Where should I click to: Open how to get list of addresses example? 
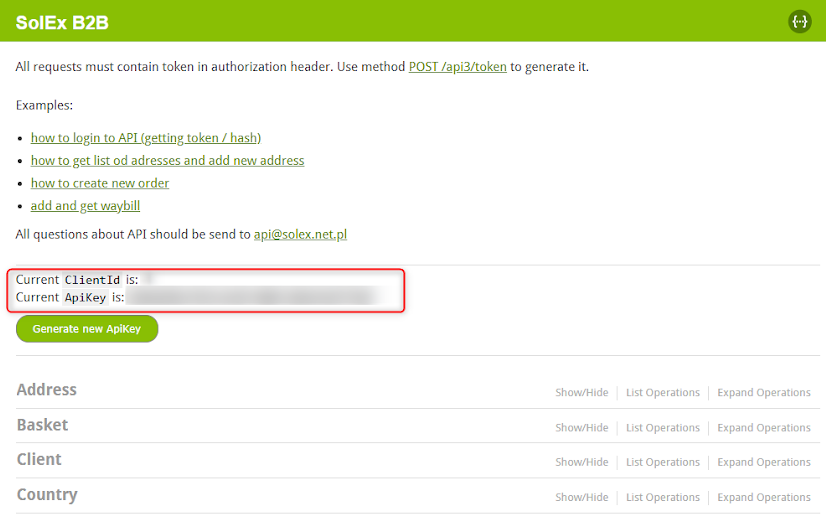[x=168, y=161]
